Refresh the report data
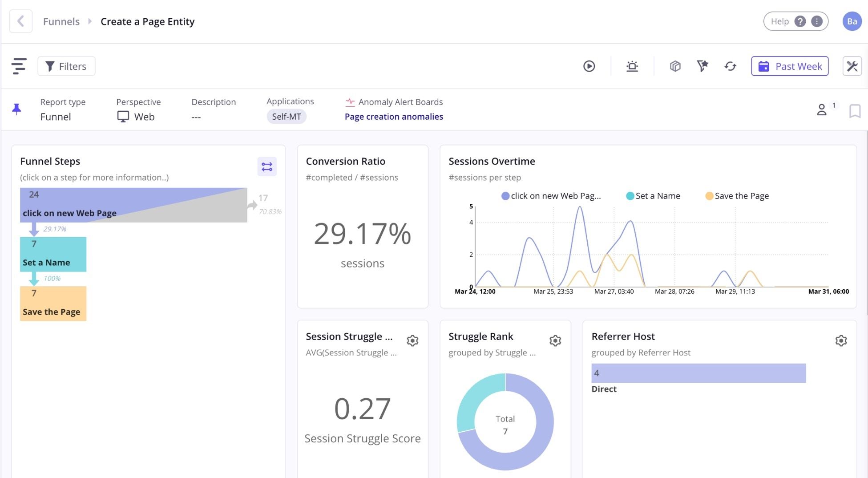Screen dimensions: 868x478 730,66
